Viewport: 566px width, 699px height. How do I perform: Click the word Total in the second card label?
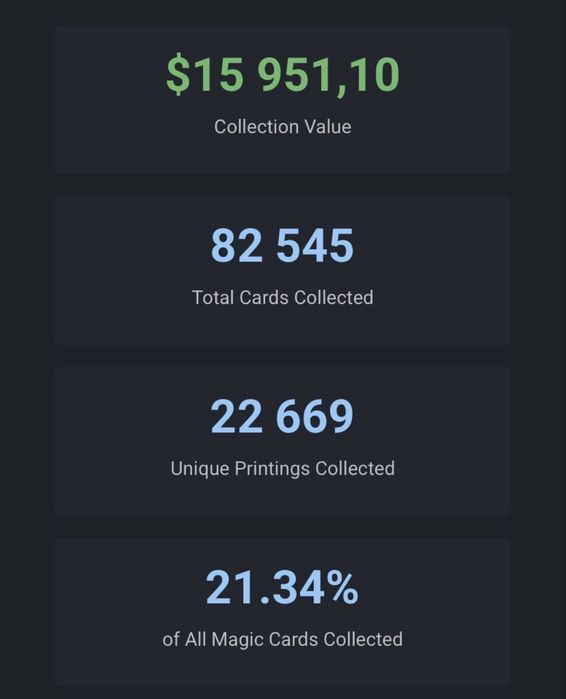coord(213,297)
